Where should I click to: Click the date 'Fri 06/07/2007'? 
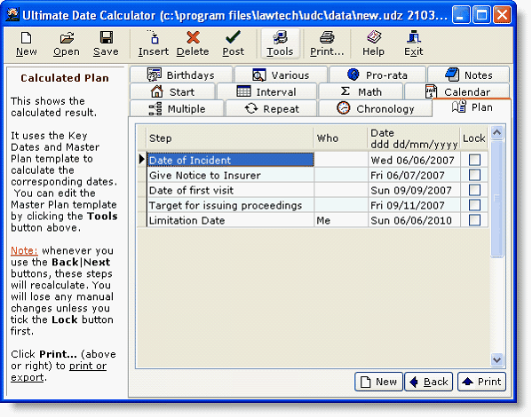(x=414, y=175)
